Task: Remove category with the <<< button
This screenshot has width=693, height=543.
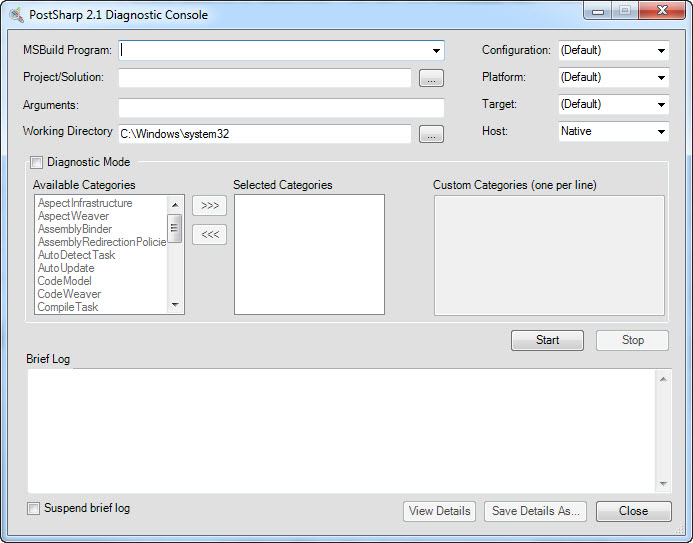Action: click(x=209, y=235)
